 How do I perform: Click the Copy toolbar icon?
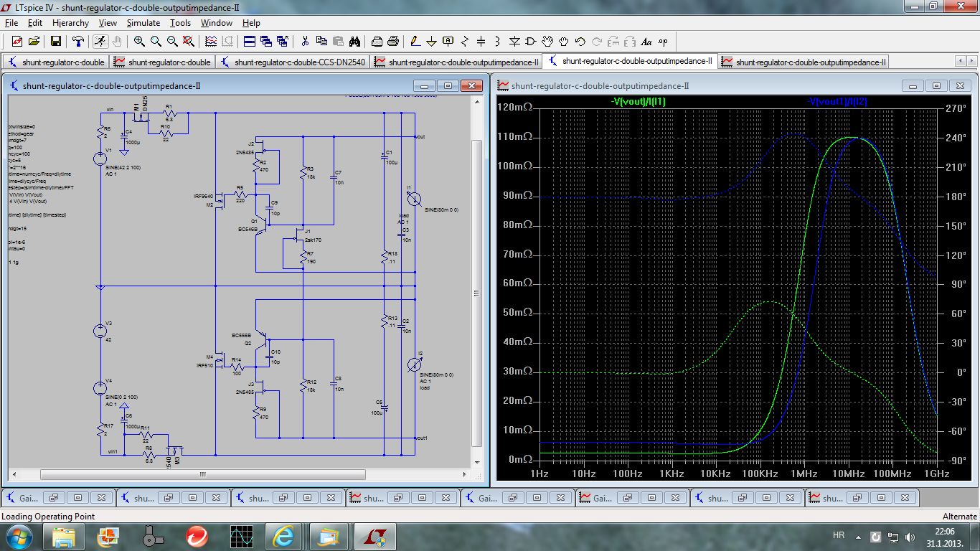(321, 42)
